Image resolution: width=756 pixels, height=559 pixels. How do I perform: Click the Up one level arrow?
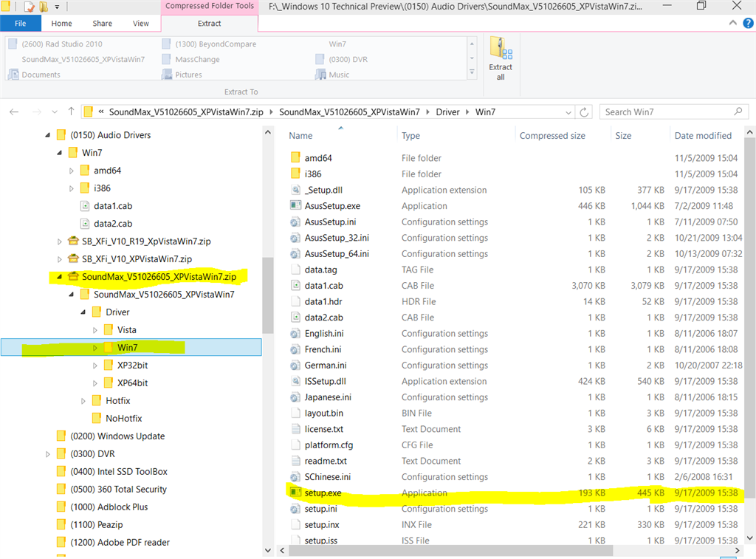(72, 112)
